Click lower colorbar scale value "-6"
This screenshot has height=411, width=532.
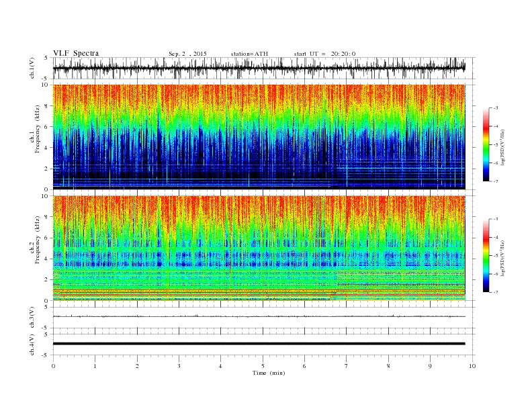pos(496,274)
